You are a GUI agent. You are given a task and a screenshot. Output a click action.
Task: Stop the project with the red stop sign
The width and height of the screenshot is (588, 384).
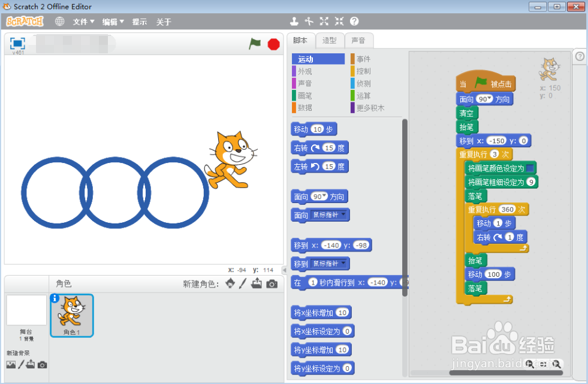(x=274, y=44)
